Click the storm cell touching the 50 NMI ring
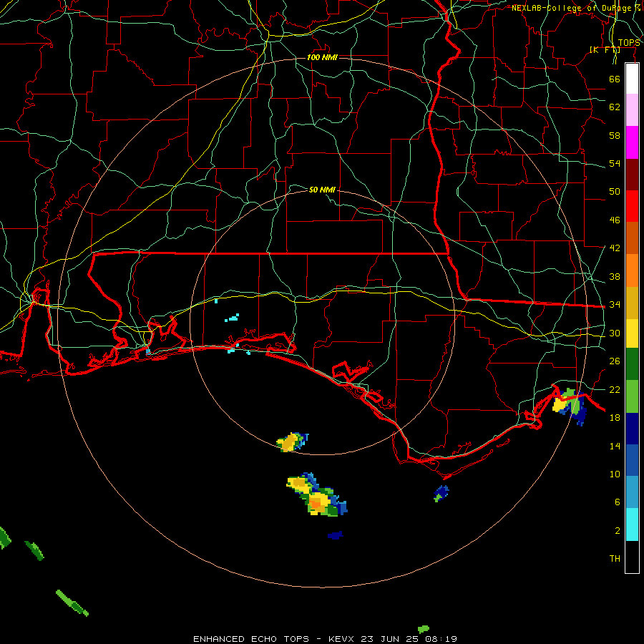Screen dimensions: 644x644 (292, 442)
